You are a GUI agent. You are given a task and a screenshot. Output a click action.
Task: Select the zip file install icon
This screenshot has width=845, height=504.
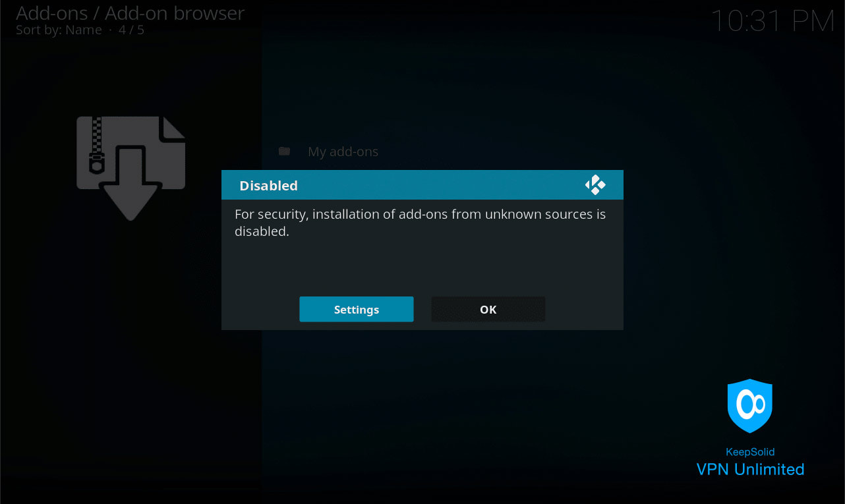131,168
